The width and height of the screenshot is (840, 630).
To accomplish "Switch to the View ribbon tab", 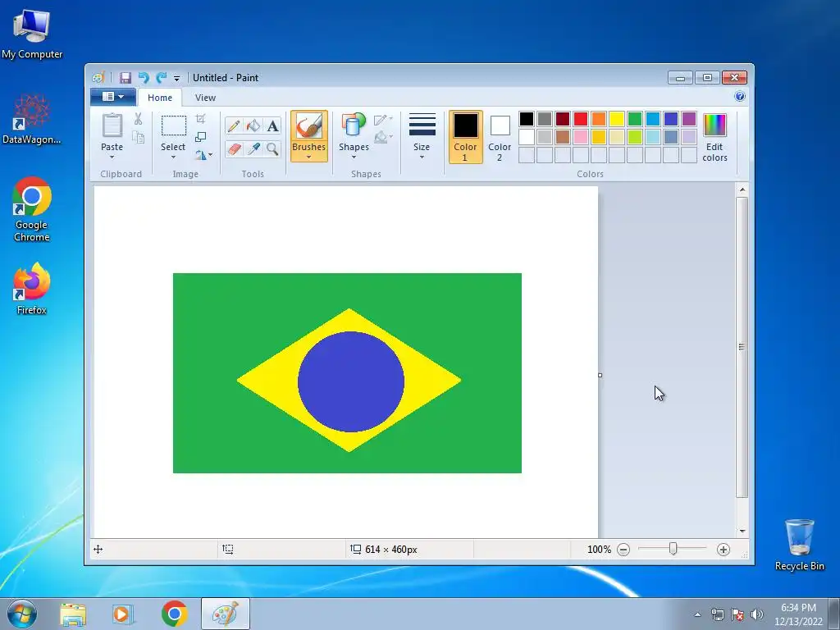I will pyautogui.click(x=205, y=98).
